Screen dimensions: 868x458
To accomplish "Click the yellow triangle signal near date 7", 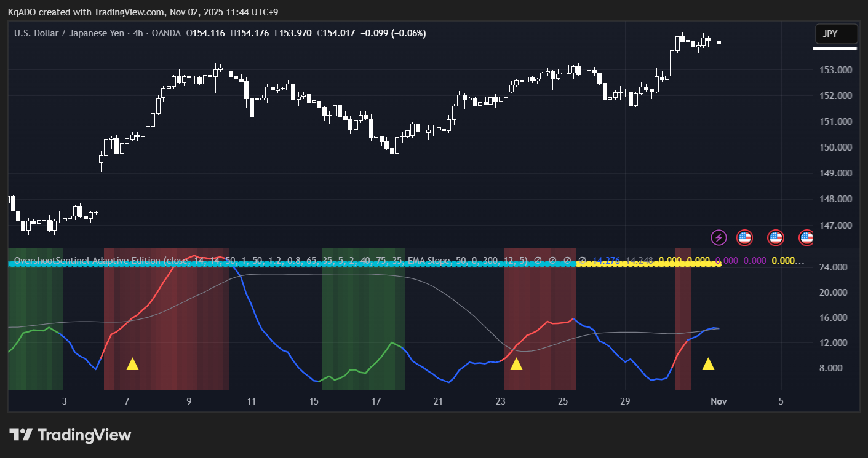I will (x=132, y=364).
